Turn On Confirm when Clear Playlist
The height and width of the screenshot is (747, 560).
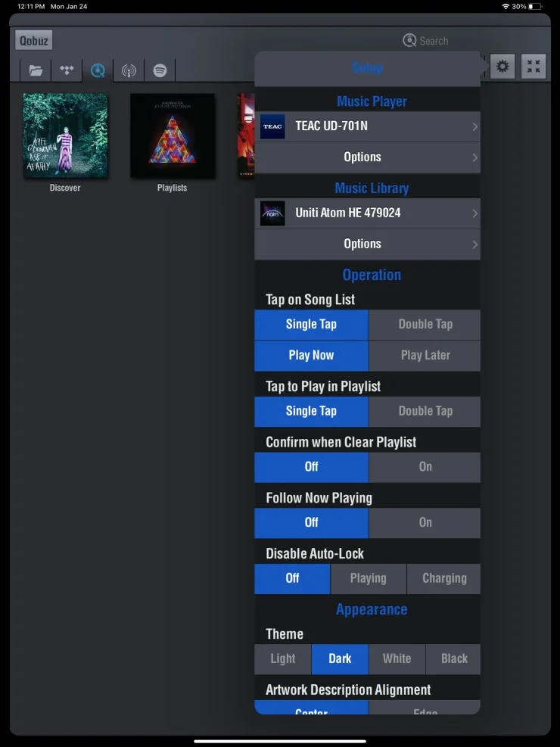click(x=425, y=467)
